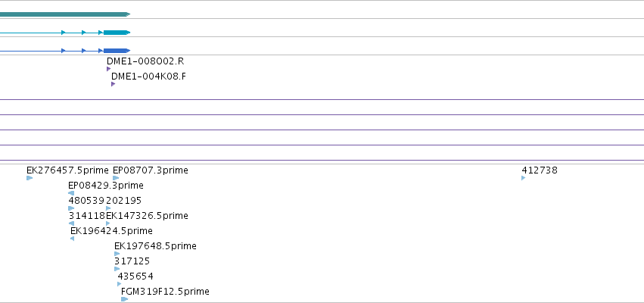Click the EK197648.5prime feature arrow

(x=117, y=254)
